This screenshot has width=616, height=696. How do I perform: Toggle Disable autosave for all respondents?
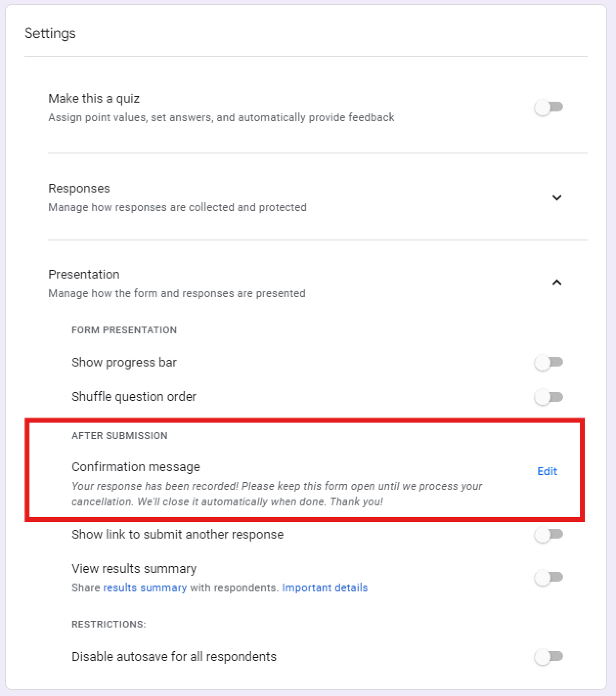[549, 657]
